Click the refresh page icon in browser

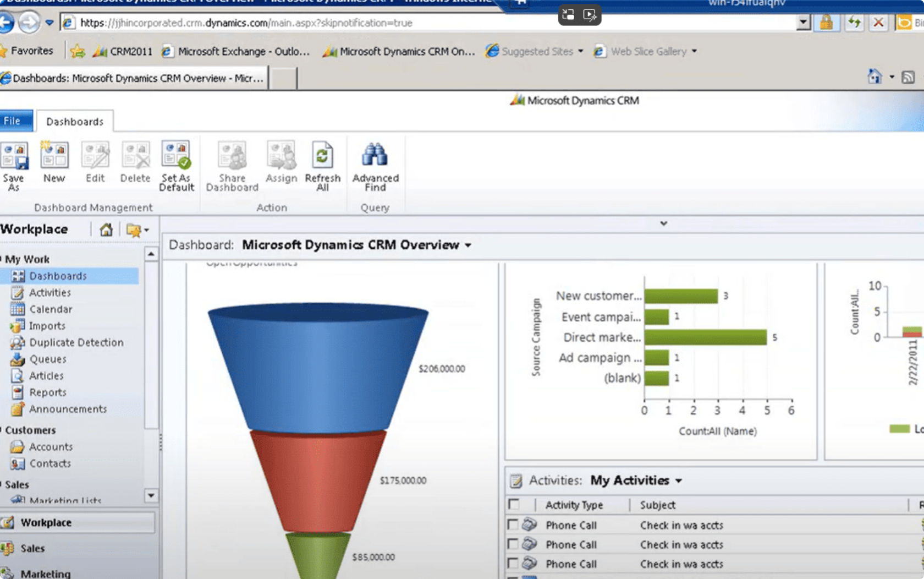[854, 23]
